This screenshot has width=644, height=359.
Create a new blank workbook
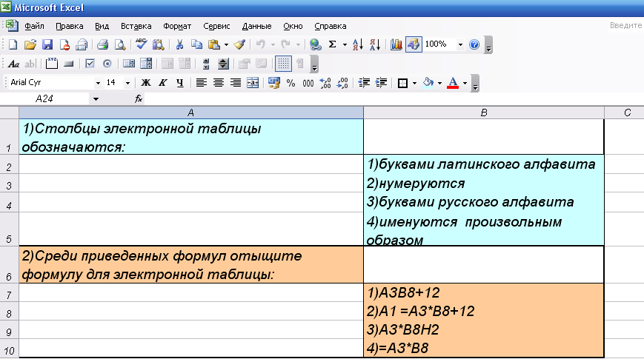click(x=13, y=44)
